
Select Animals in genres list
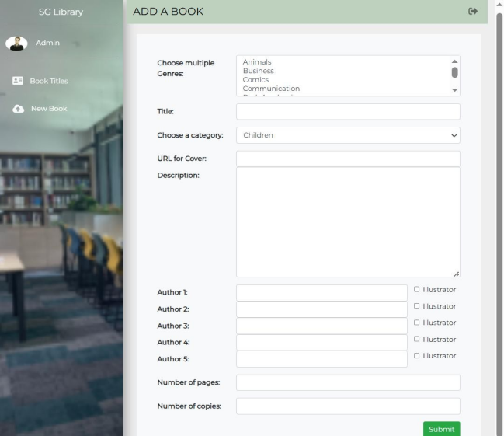tap(257, 62)
